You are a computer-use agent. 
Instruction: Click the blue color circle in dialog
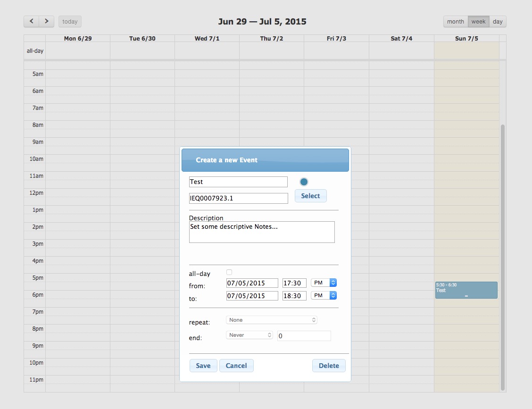(x=304, y=182)
